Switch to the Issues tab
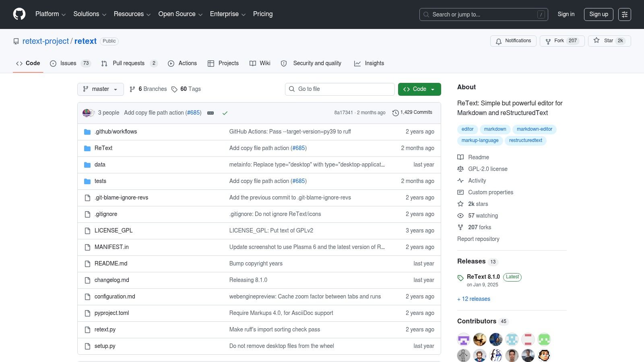644x362 pixels. (x=70, y=64)
